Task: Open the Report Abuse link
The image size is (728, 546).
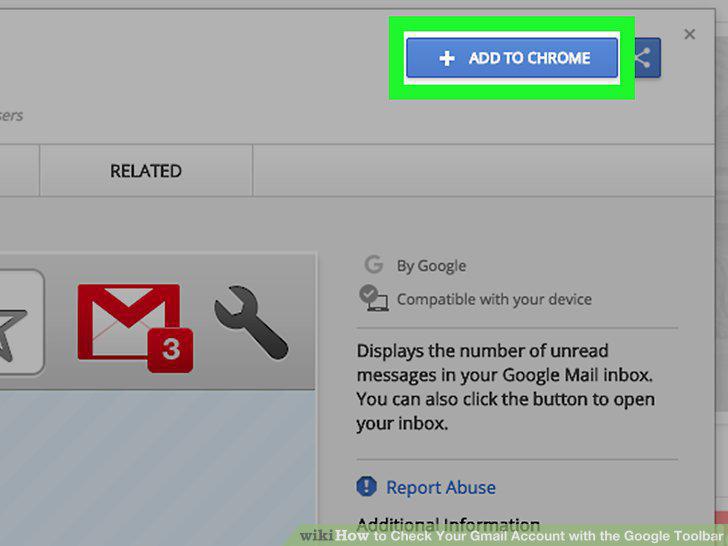Action: (x=441, y=487)
